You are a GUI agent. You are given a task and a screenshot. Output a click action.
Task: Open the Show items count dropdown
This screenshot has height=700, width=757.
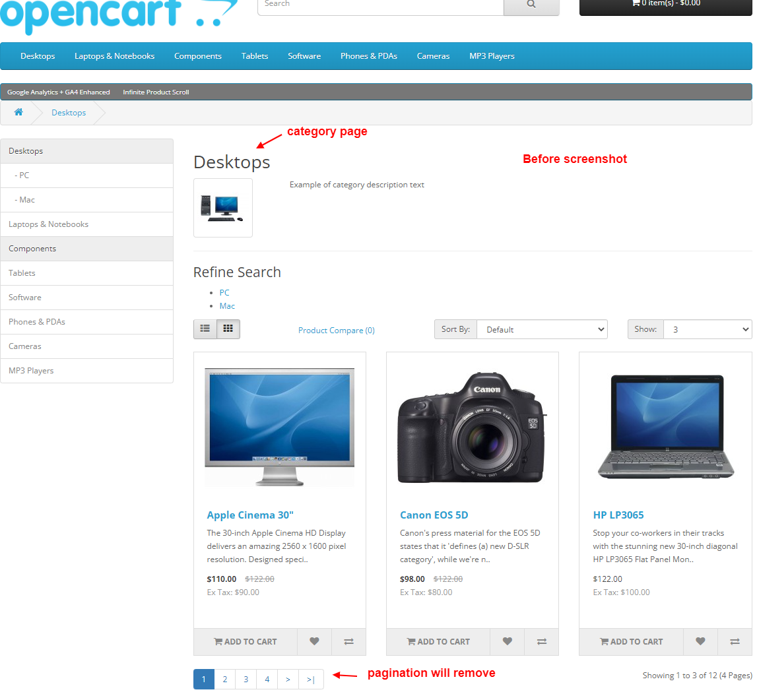(707, 329)
